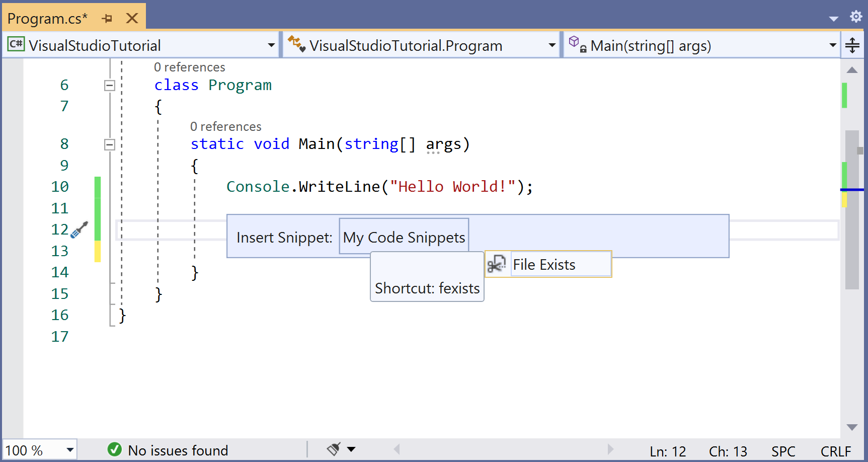Click the line number 10 in the margin
The image size is (868, 462).
[x=60, y=187]
